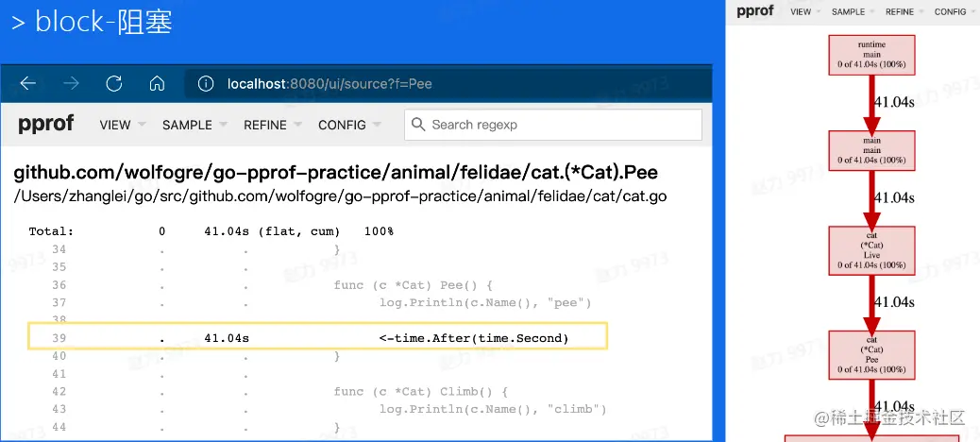Click the magnifier icon in search box
The height and width of the screenshot is (442, 980).
[x=419, y=125]
